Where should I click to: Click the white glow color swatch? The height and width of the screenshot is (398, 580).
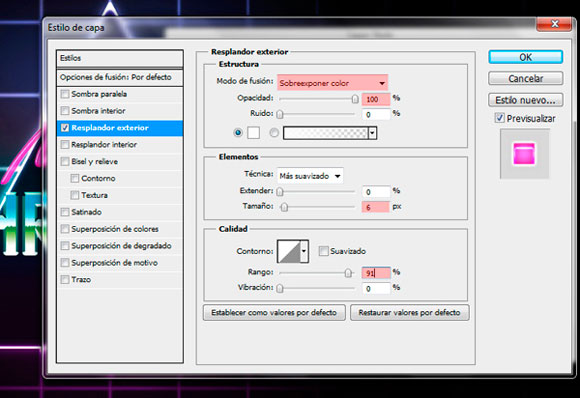pos(253,132)
